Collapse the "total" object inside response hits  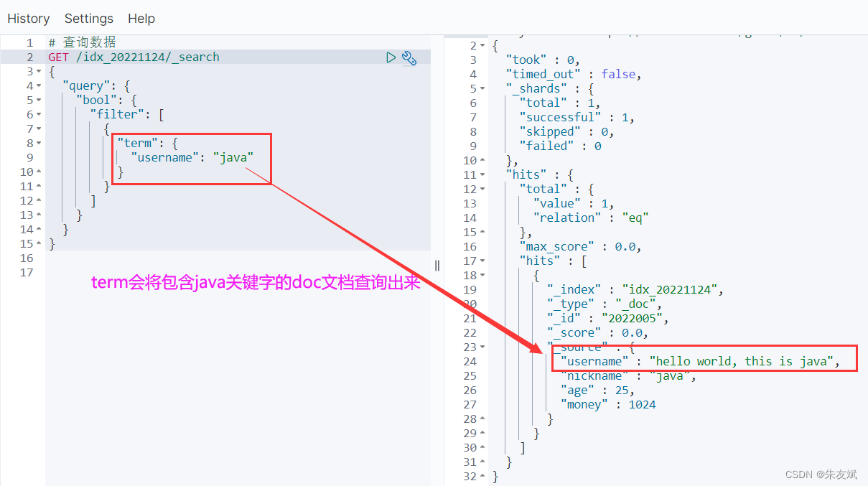[x=482, y=189]
